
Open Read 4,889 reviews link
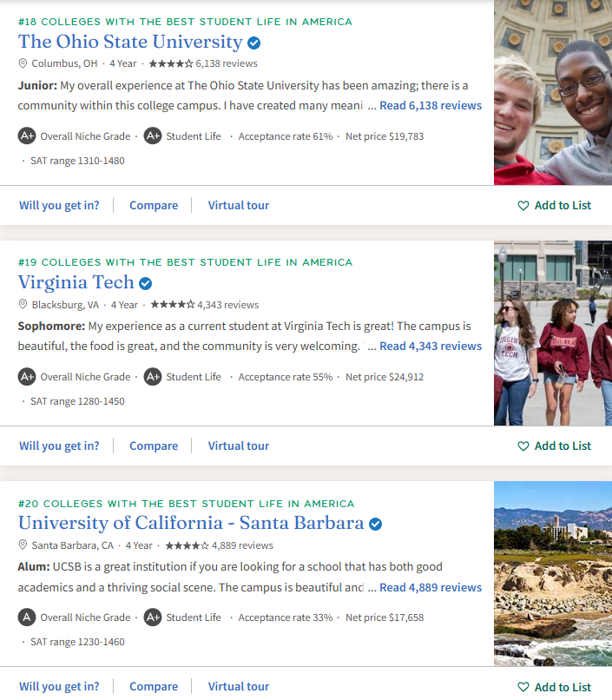click(x=431, y=587)
